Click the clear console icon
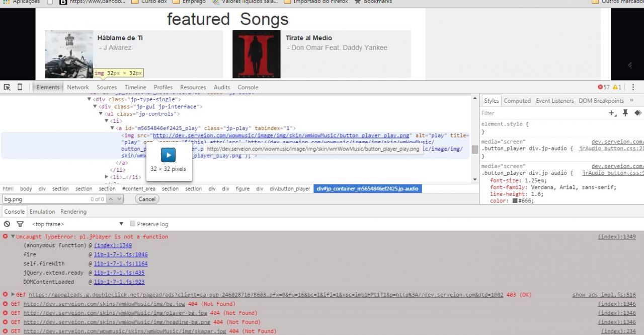 7,224
